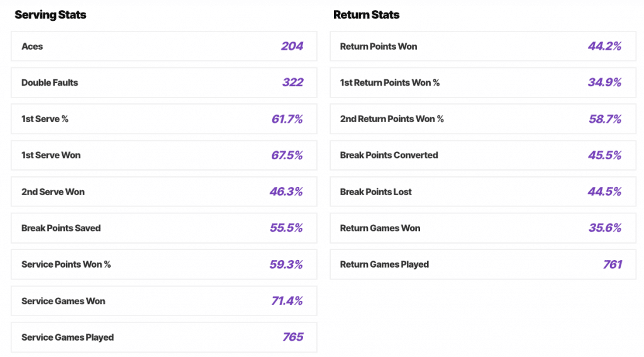Click the Service Games Played row
This screenshot has height=357, width=644.
pos(164,337)
